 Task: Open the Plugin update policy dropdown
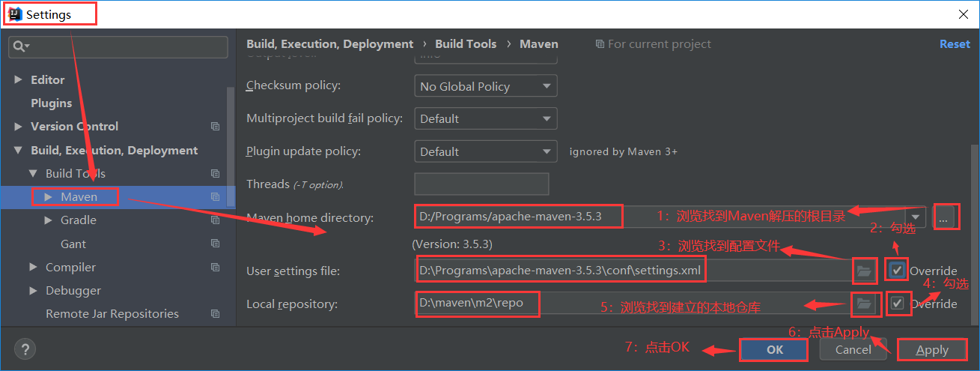point(485,151)
